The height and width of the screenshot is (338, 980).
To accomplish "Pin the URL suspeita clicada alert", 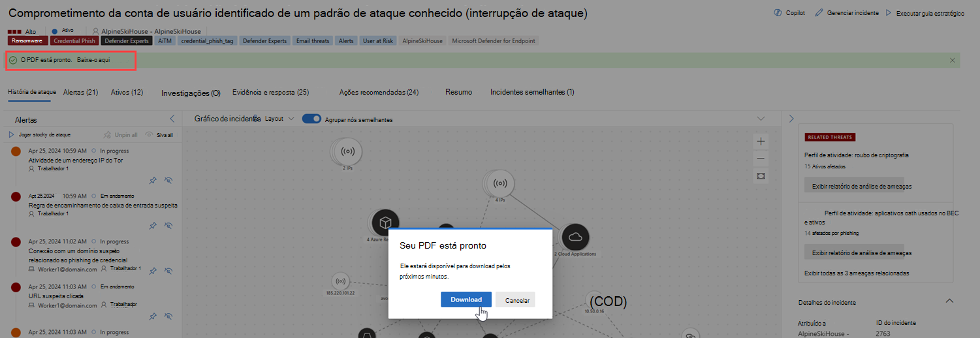I will click(153, 316).
